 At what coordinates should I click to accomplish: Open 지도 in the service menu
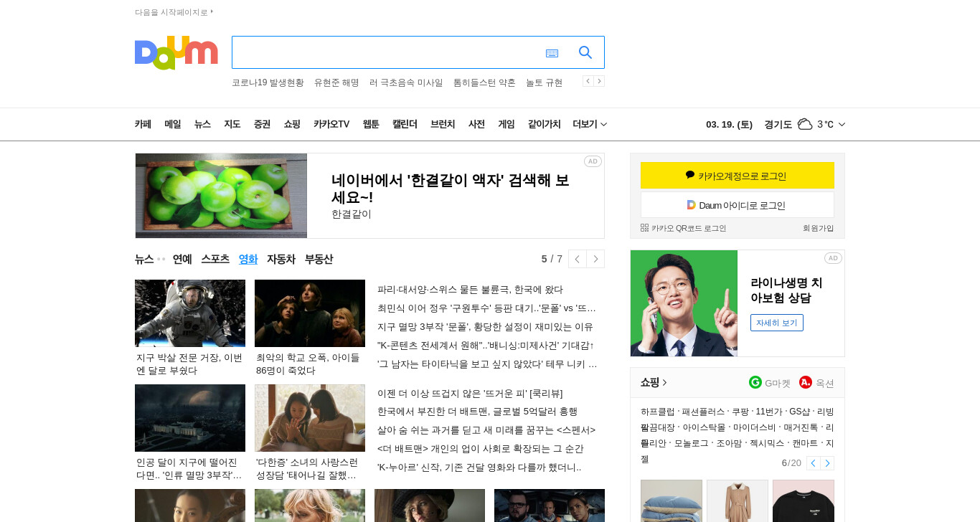click(232, 124)
